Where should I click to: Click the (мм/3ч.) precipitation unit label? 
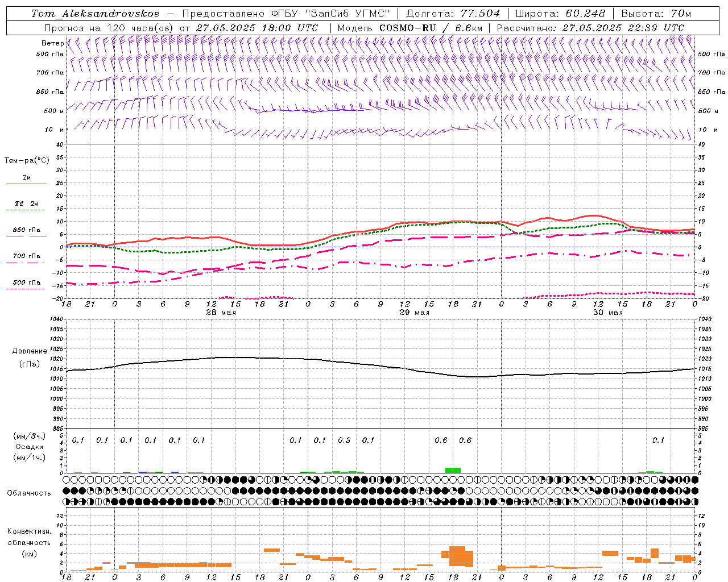point(29,436)
